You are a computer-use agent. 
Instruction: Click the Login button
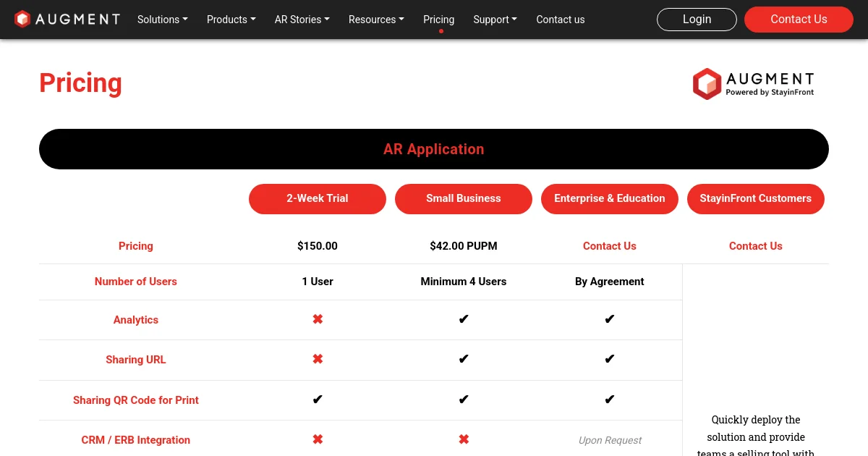[697, 20]
